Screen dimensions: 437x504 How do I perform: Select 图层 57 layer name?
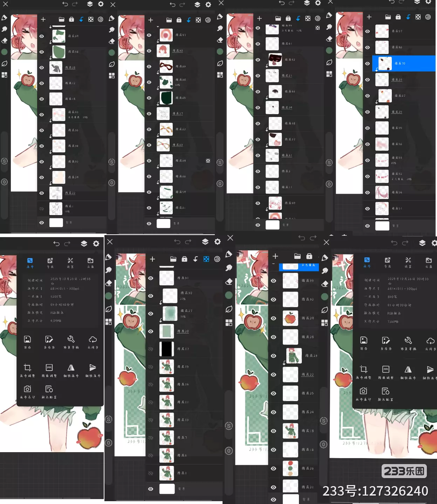[397, 31]
